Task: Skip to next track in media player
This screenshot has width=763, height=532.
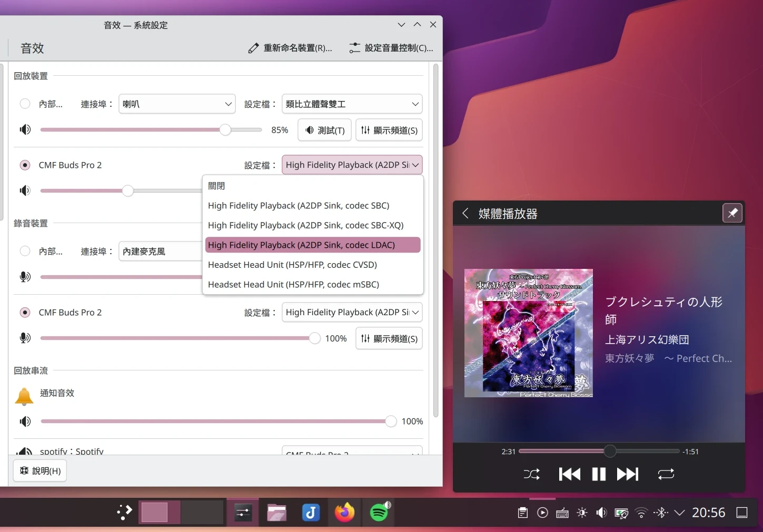Action: pos(627,474)
